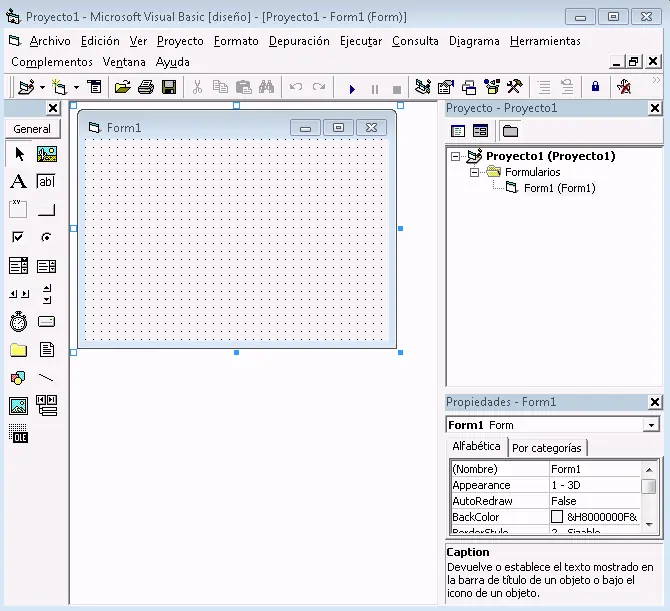Screen dimensions: 670x611
Task: Open the Depuración menu
Action: point(299,41)
